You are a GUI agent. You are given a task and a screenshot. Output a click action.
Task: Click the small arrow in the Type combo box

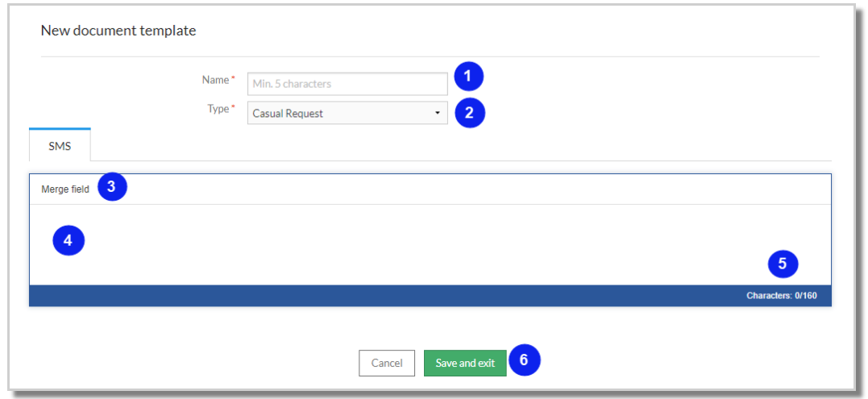(x=438, y=114)
